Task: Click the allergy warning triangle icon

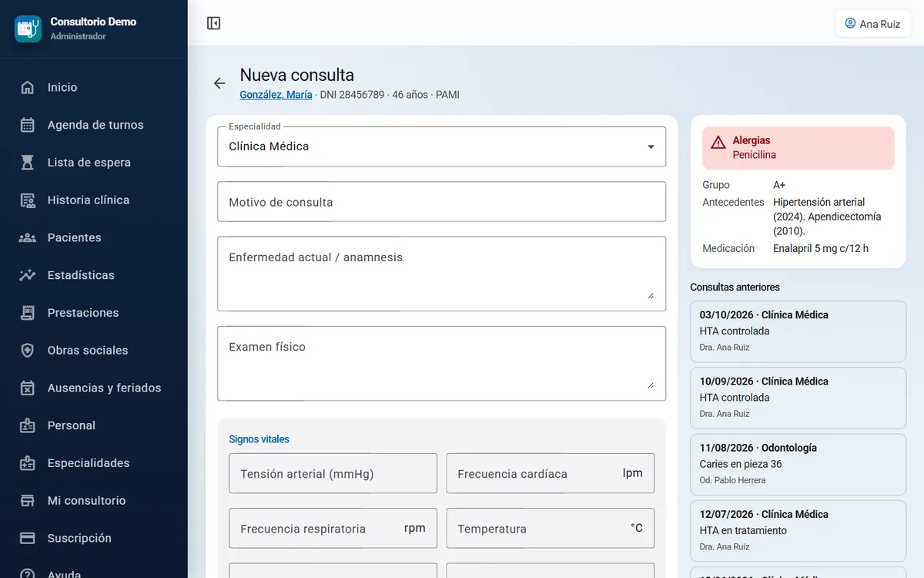Action: (x=718, y=142)
